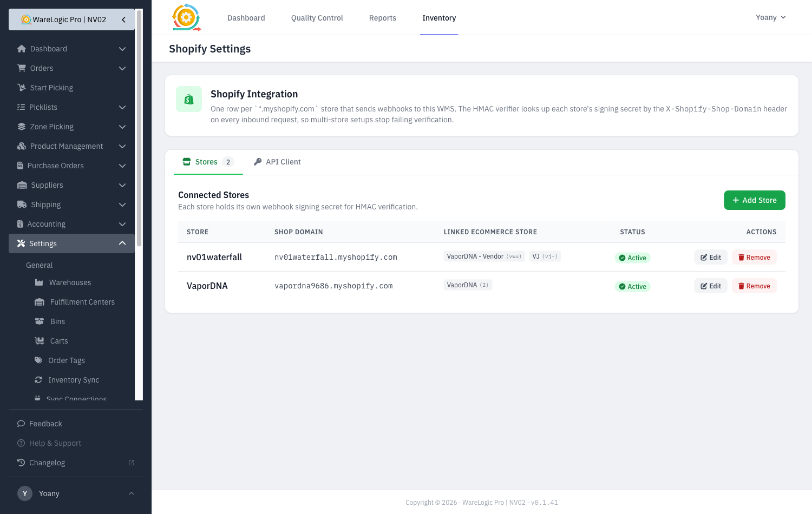
Task: Click the Dashboard home icon in sidebar
Action: (22, 49)
